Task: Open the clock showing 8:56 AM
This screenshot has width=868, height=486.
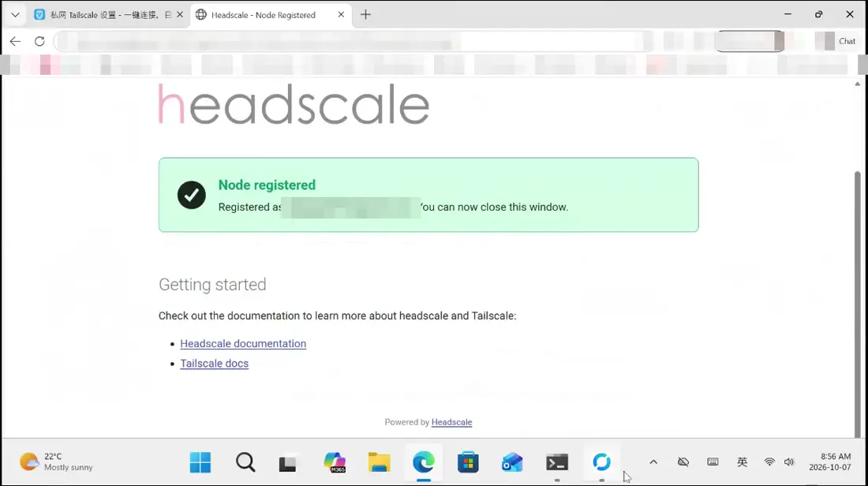Action: (x=830, y=462)
